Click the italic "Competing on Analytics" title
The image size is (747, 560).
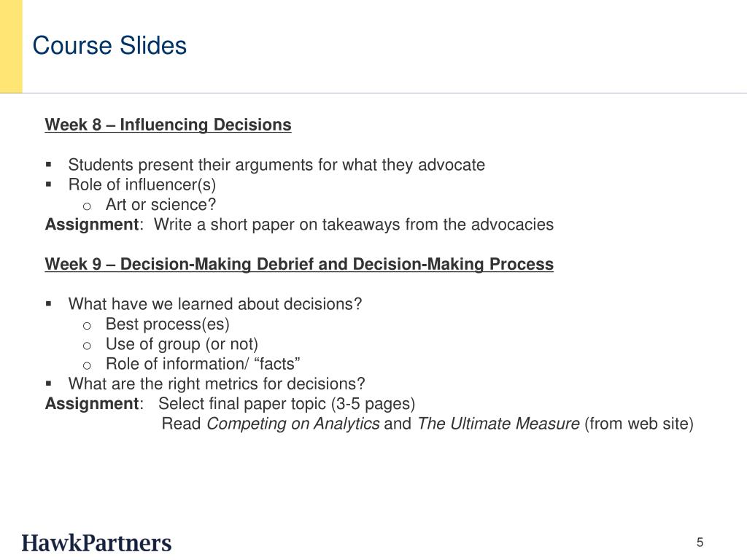[293, 424]
